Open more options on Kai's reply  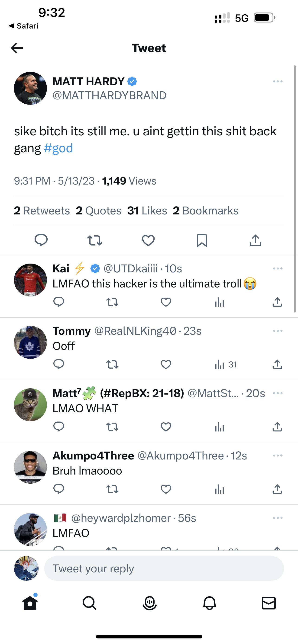[278, 268]
